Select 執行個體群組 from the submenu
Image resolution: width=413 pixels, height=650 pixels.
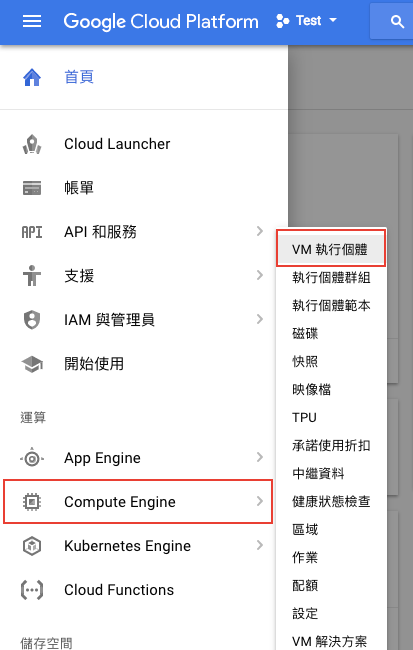331,277
